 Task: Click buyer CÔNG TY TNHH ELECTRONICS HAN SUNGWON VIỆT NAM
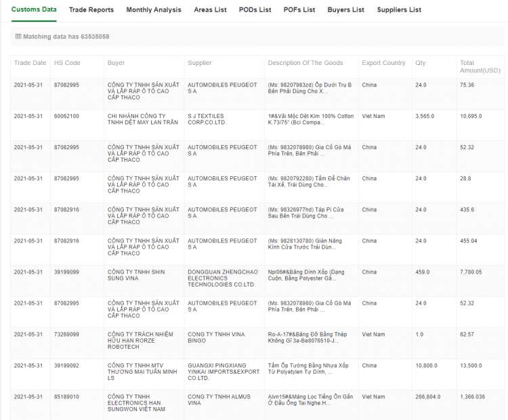[x=136, y=402]
